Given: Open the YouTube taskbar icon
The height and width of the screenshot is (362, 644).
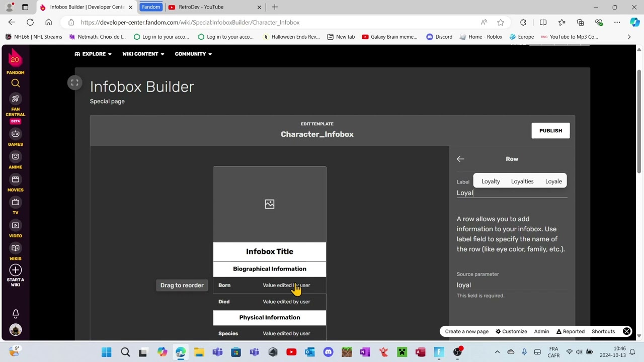Looking at the screenshot, I should (291, 352).
